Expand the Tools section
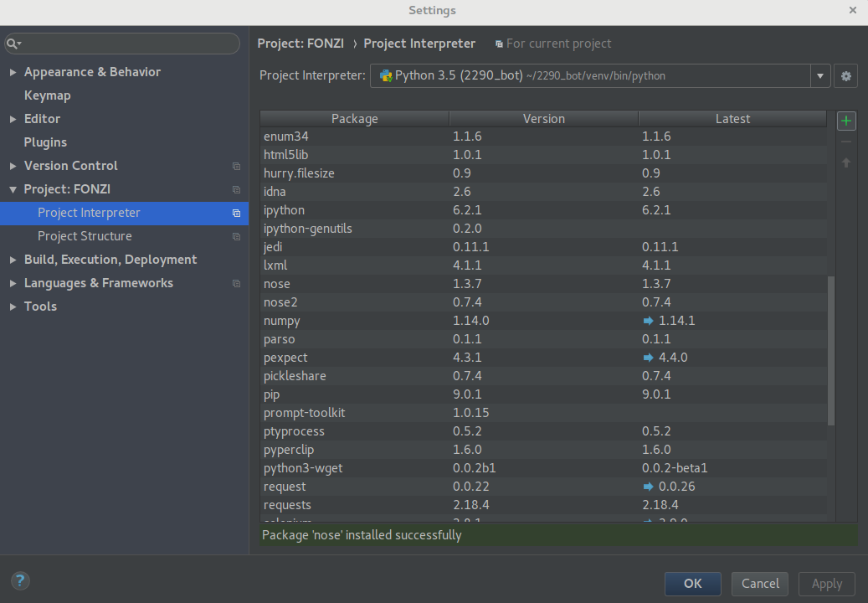 pyautogui.click(x=13, y=307)
